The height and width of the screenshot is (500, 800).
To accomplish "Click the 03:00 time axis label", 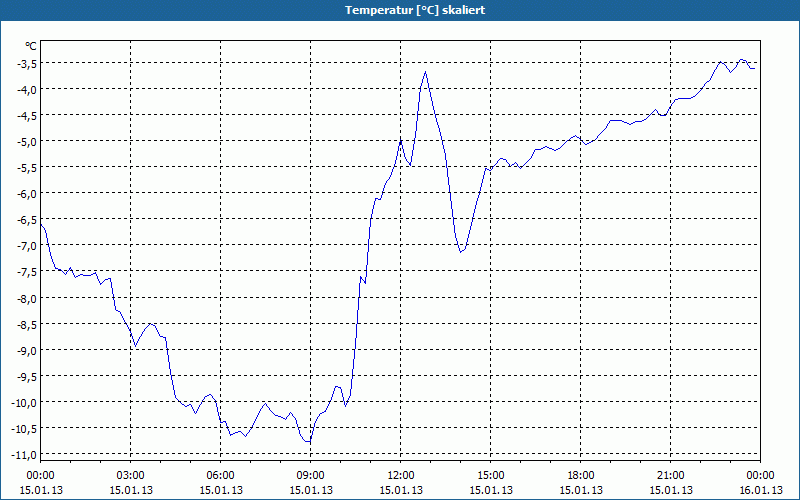I will point(131,476).
